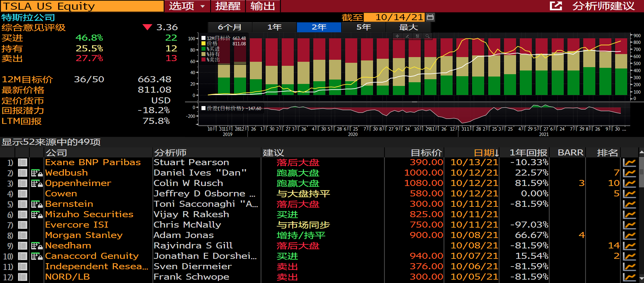The height and width of the screenshot is (283, 644).
Task: Click the 12M目标价 value 663.48
Action: coord(154,80)
